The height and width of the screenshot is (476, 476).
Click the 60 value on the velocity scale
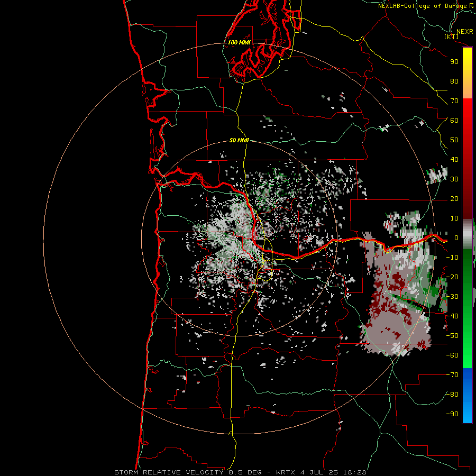tap(454, 120)
